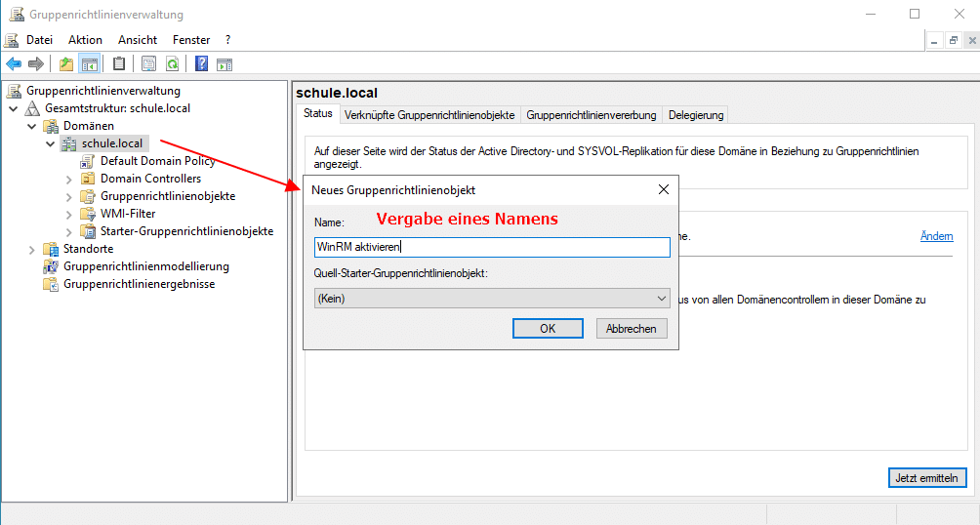Confirm the dialog with OK

(548, 328)
